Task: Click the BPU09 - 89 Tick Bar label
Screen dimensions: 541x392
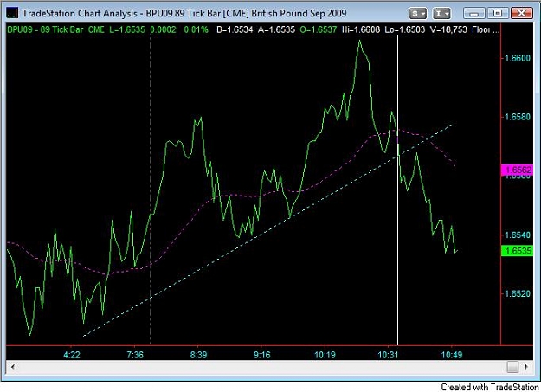Action: (45, 29)
